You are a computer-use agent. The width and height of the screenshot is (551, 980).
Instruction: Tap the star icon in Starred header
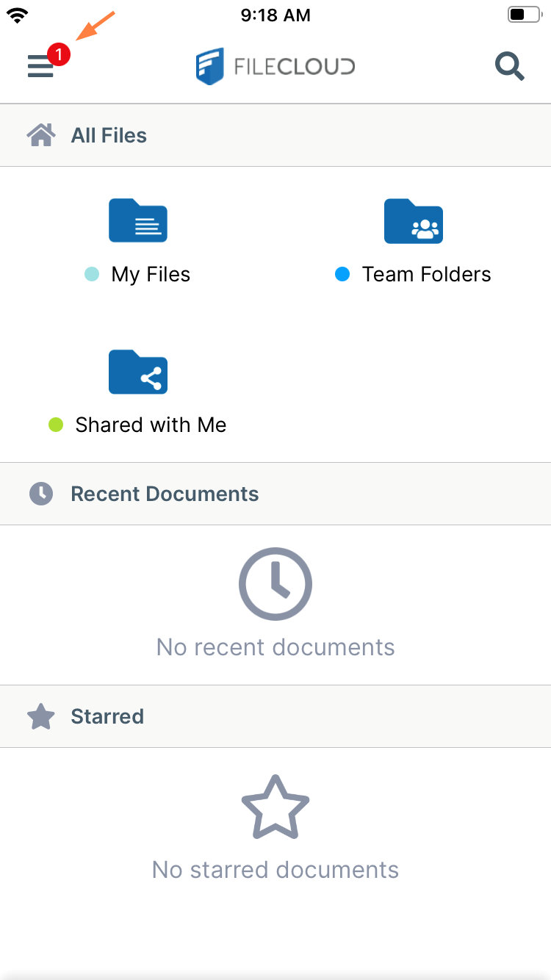[x=41, y=717]
